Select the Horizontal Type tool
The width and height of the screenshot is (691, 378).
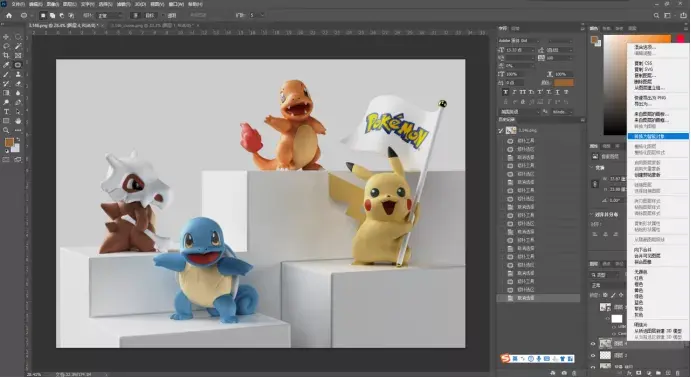click(6, 111)
